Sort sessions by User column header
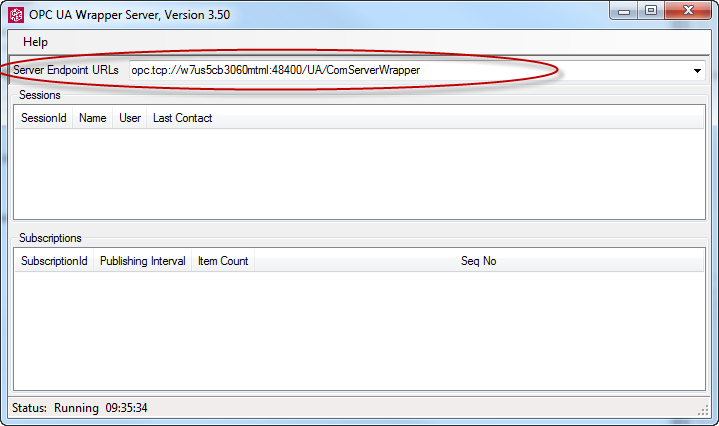Screen dimensions: 719x426 pyautogui.click(x=130, y=118)
